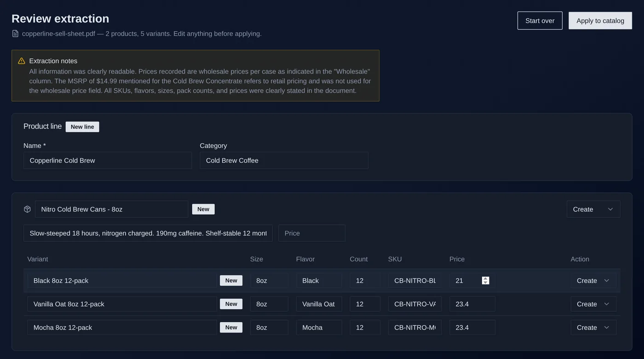Click the Count column header
Image resolution: width=644 pixels, height=359 pixels.
359,259
